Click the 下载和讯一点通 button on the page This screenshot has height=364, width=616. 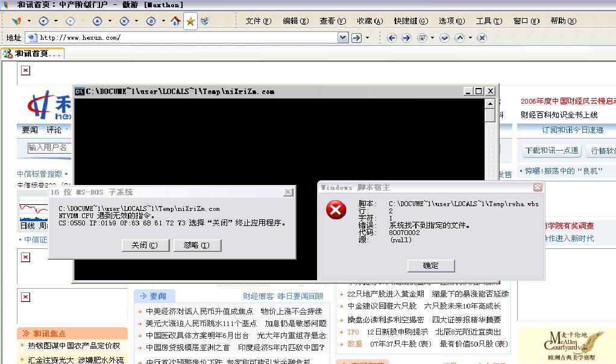[x=551, y=151]
